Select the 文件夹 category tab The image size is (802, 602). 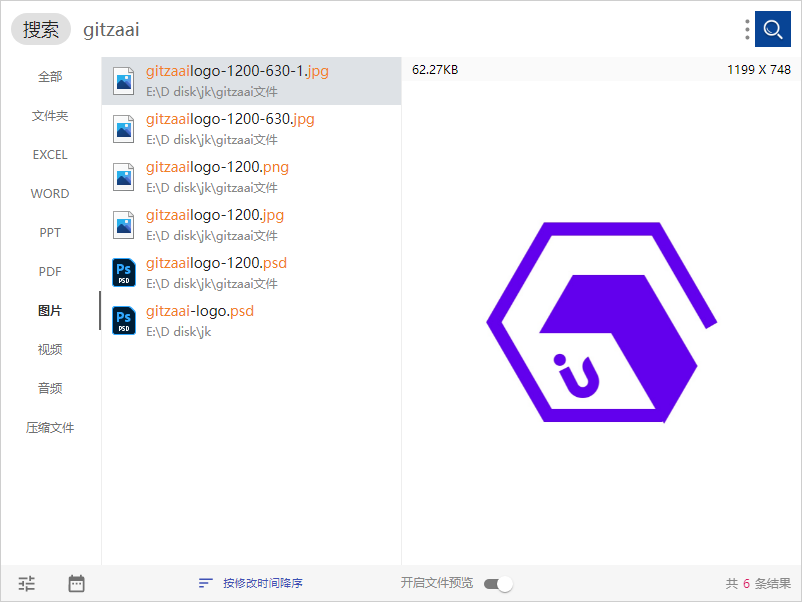click(x=50, y=116)
